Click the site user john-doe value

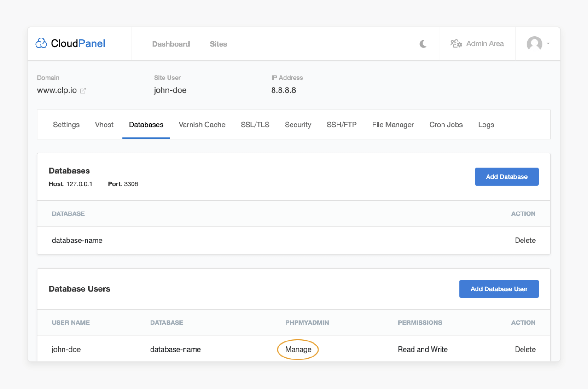pyautogui.click(x=170, y=90)
